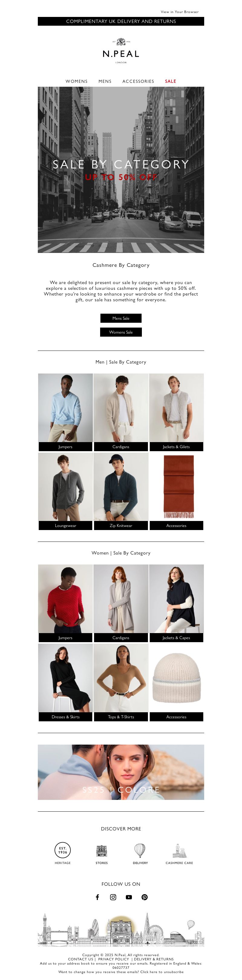Viewport: 242px width, 980px height.
Task: Select Accessories in the top navigation
Action: click(138, 81)
